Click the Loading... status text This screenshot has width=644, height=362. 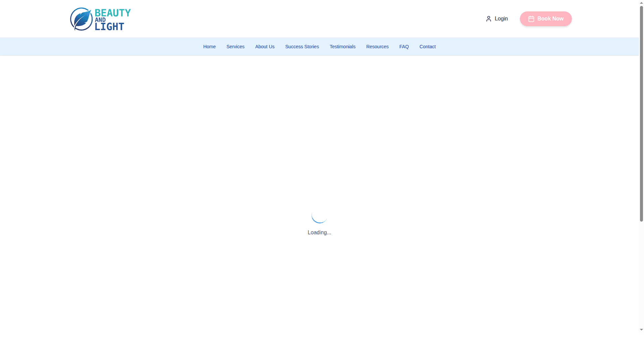pyautogui.click(x=319, y=233)
